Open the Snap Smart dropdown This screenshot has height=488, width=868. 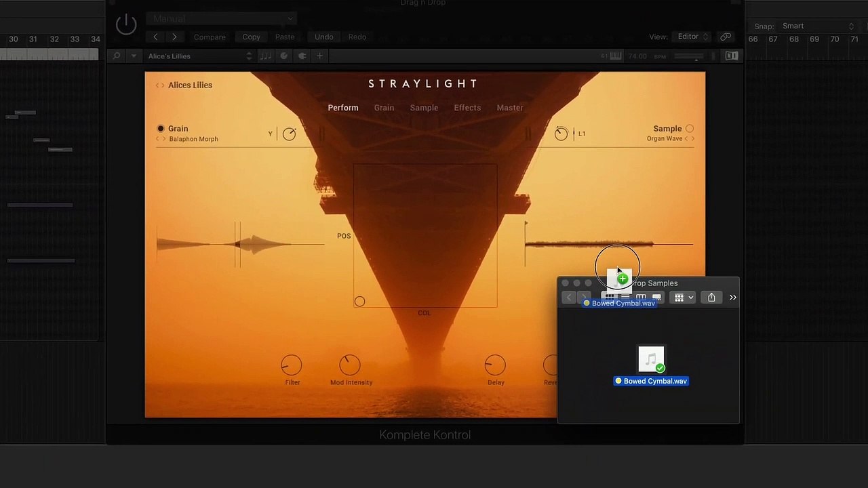point(818,26)
